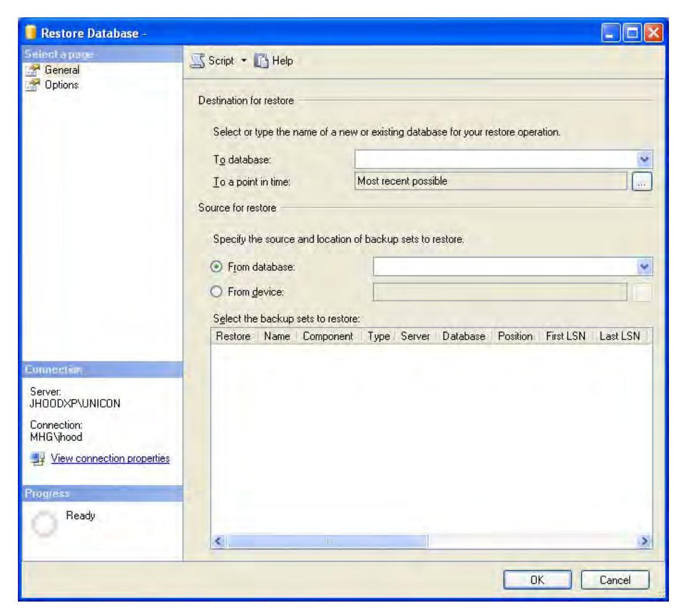Viewport: 684px width, 616px height.
Task: Click the connection properties icon
Action: pos(38,458)
